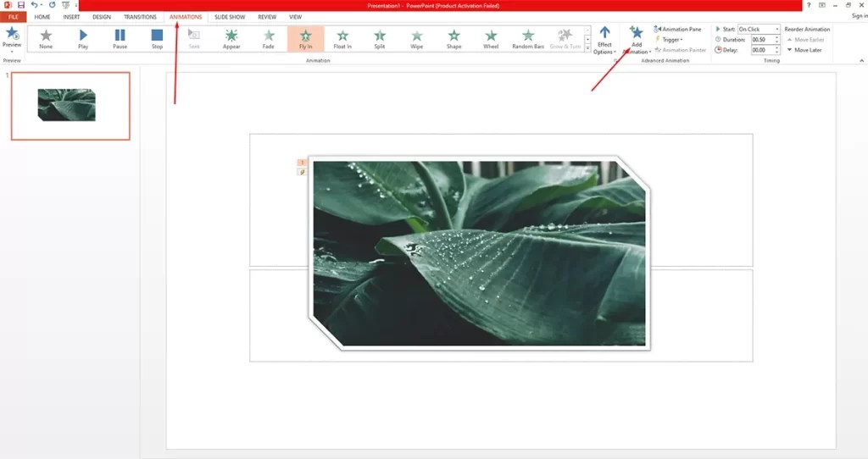868x459 pixels.
Task: Apply the Random Bars animation
Action: [x=528, y=39]
